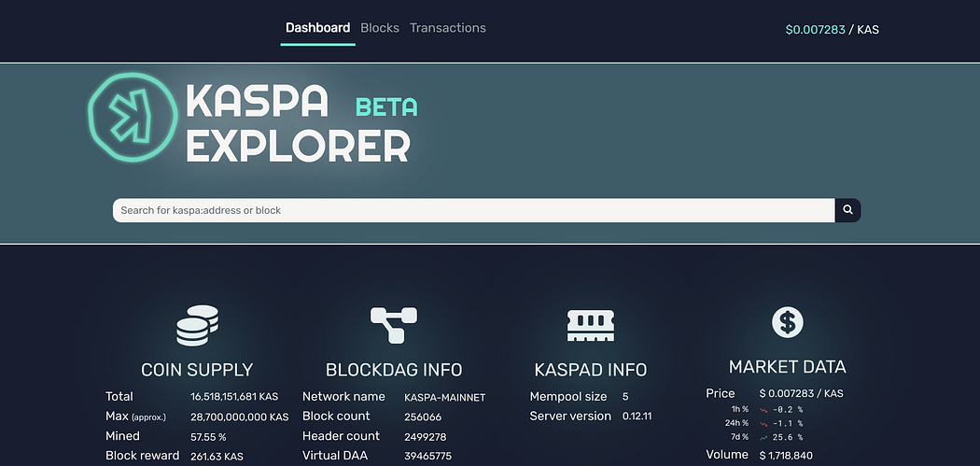
Task: Click market price $ 0.007283 / KAS
Action: point(801,393)
